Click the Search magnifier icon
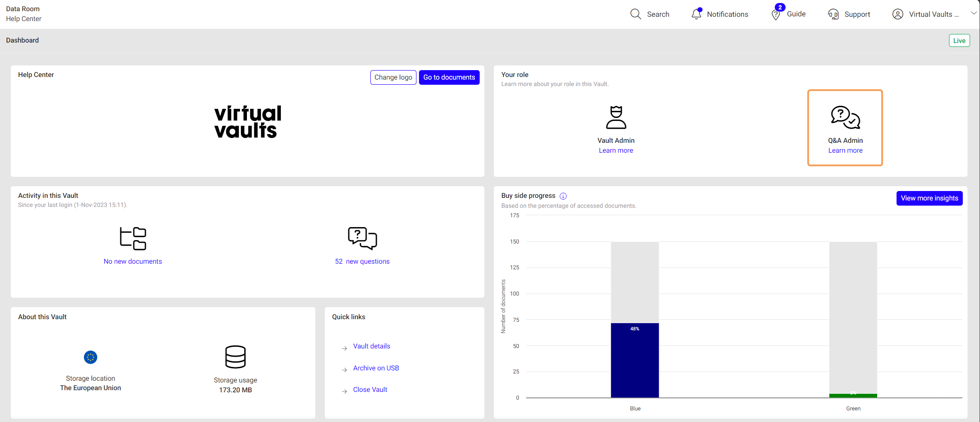Viewport: 980px width, 422px height. 635,14
